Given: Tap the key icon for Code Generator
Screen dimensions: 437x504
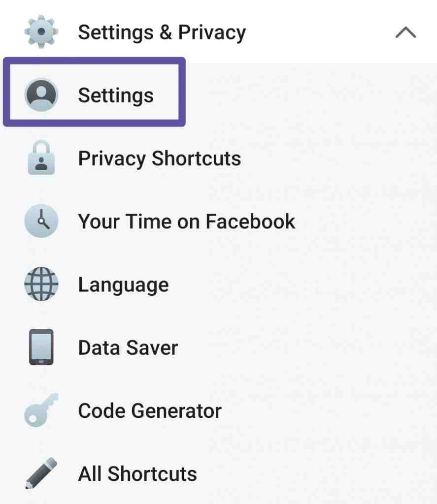Looking at the screenshot, I should tap(41, 410).
